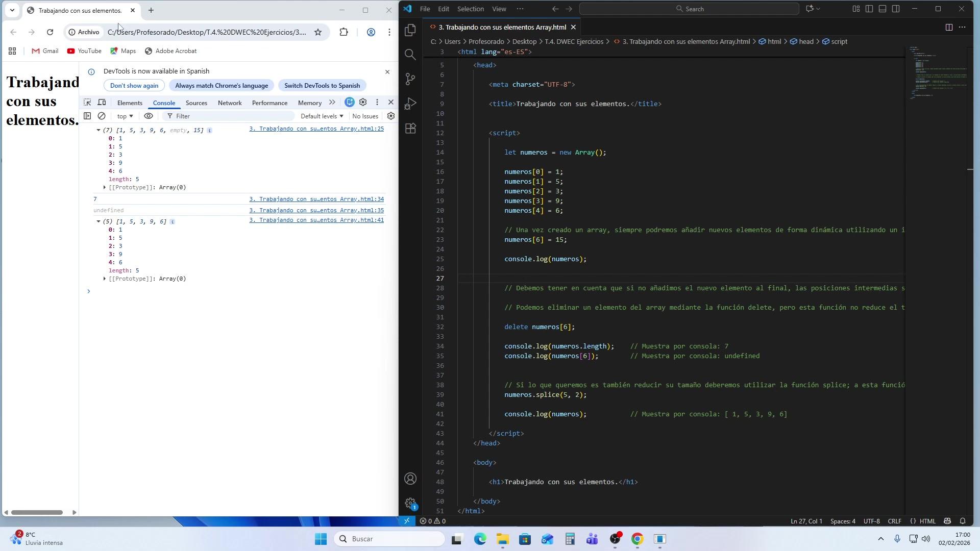Viewport: 980px width, 551px height.
Task: Click the horizontal scrollbar of the page
Action: [37, 512]
